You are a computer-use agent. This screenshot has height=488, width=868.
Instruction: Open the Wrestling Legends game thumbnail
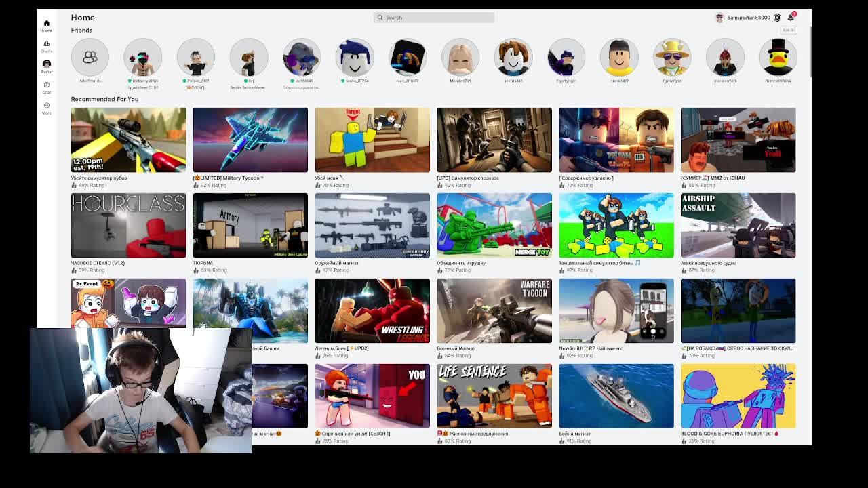pos(372,310)
